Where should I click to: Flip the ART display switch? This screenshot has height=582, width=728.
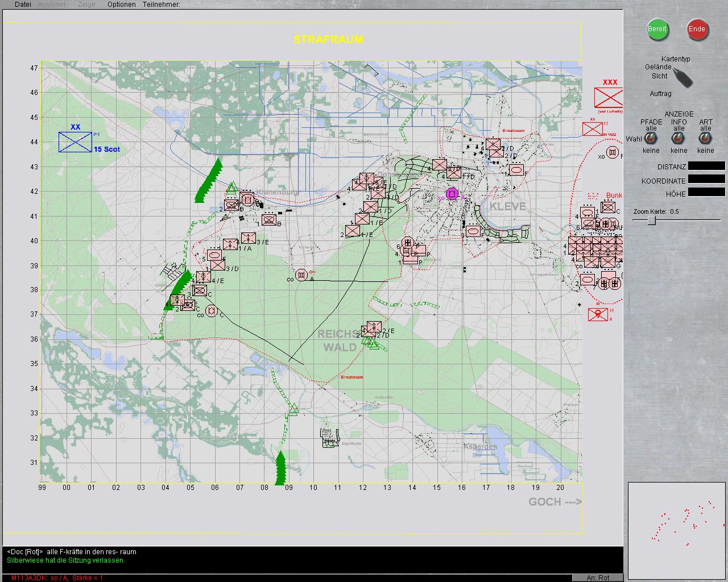click(705, 139)
